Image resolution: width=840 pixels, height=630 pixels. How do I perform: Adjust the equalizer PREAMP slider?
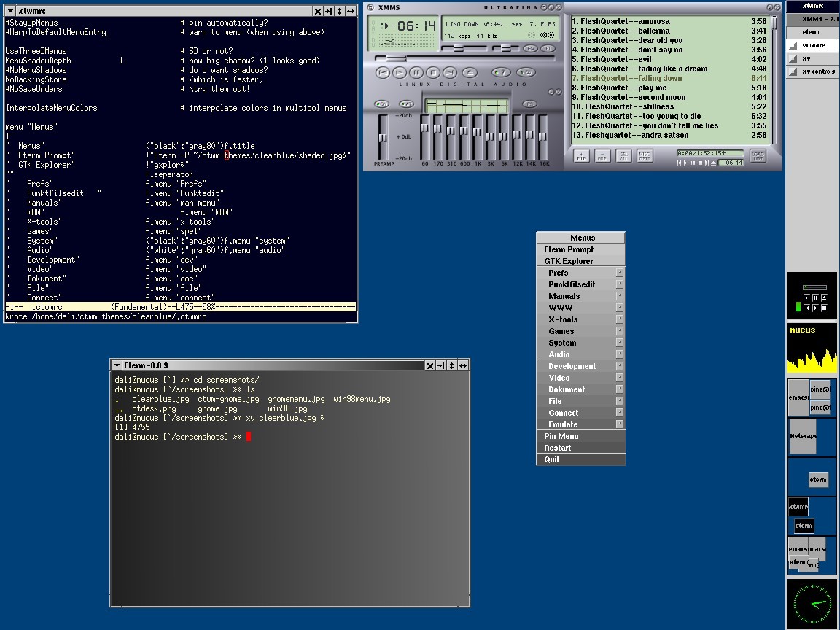[384, 139]
